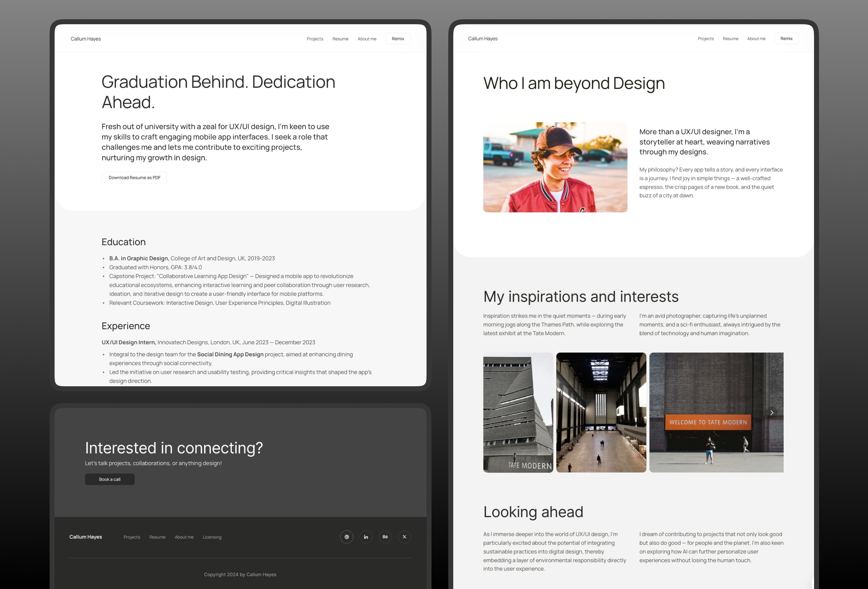Open the footer Resume link
The height and width of the screenshot is (589, 868).
pos(157,537)
